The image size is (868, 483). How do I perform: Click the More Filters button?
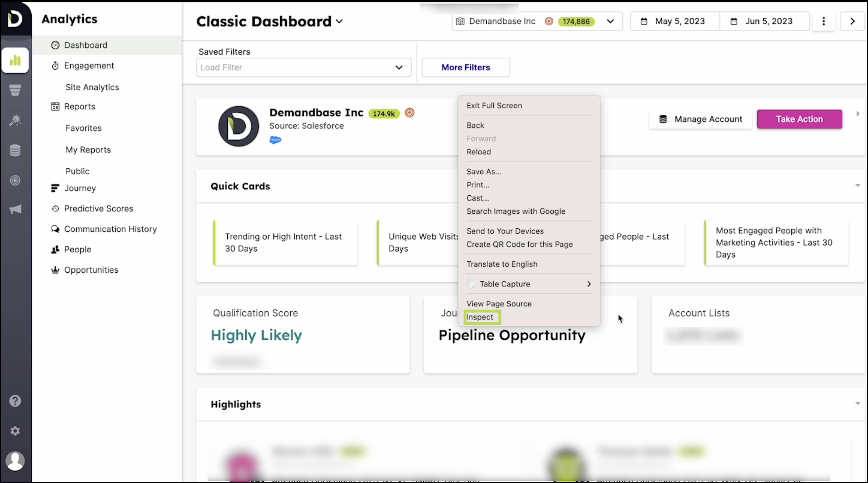[466, 67]
